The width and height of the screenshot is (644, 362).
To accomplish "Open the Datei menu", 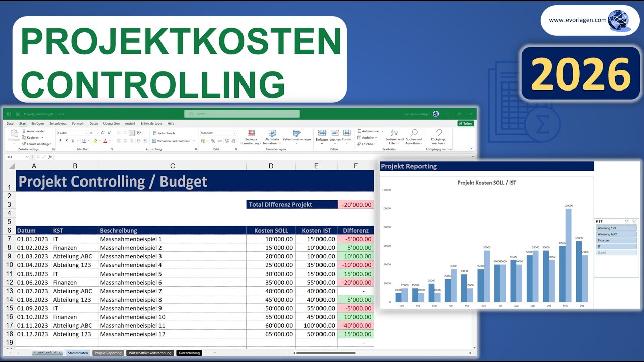I will click(x=10, y=123).
